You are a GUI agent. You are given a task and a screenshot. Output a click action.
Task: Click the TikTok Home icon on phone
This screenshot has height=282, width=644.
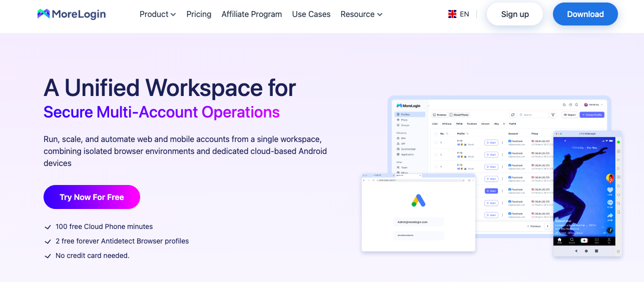tap(559, 241)
